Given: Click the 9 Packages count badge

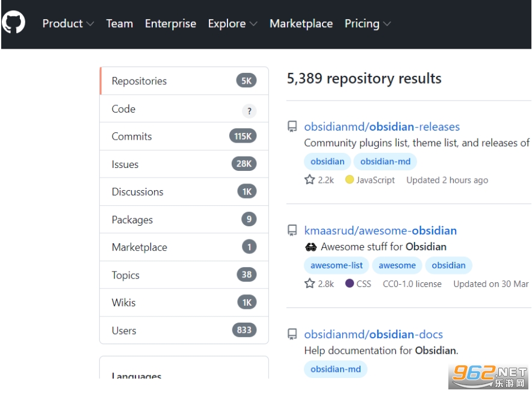Looking at the screenshot, I should pos(249,219).
